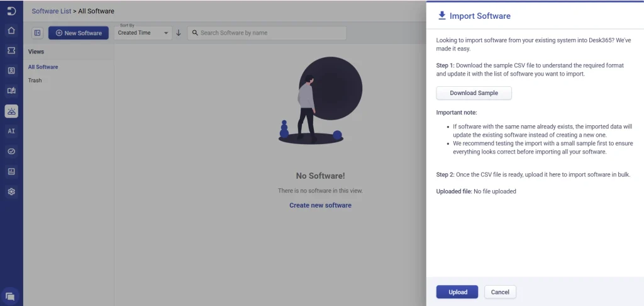Open the AI icon in sidebar
This screenshot has height=306, width=644.
point(11,131)
